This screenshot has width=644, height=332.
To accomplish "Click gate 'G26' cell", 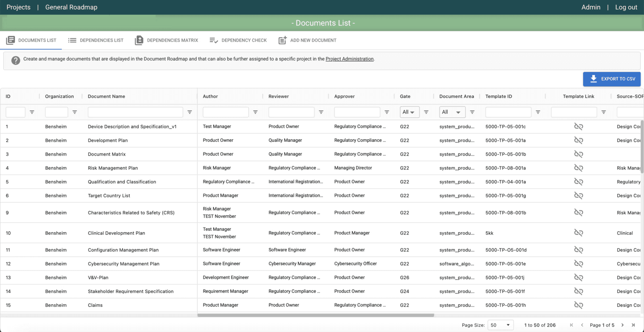I will click(x=405, y=277).
